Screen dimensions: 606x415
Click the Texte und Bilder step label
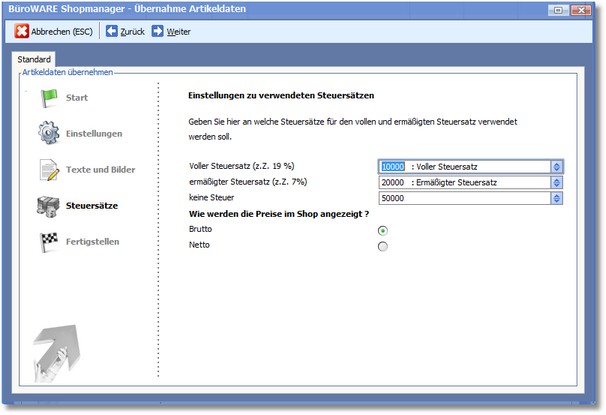(x=101, y=169)
